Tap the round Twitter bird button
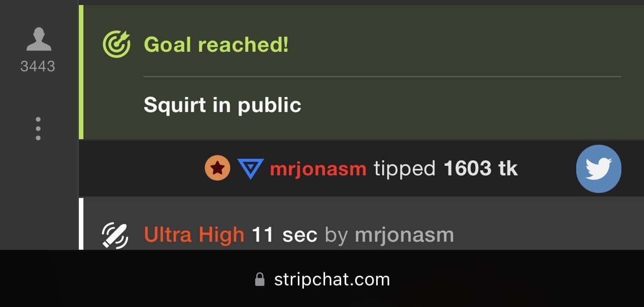The width and height of the screenshot is (644, 307). pyautogui.click(x=599, y=169)
